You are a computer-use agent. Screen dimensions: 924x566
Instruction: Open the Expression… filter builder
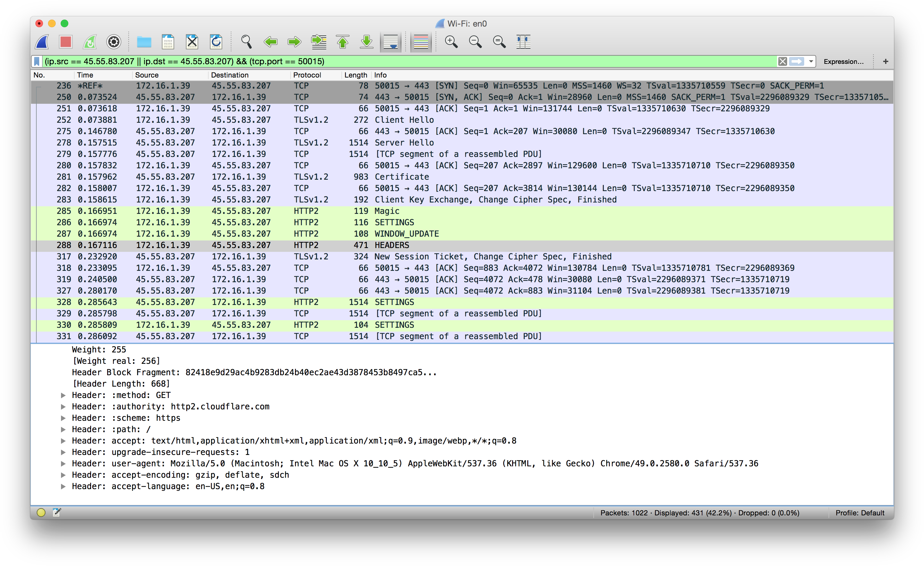843,62
